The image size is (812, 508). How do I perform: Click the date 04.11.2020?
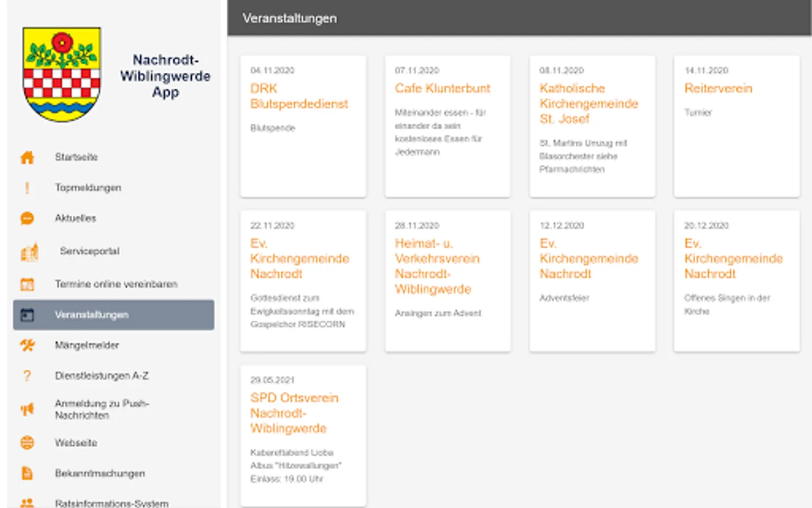(272, 71)
